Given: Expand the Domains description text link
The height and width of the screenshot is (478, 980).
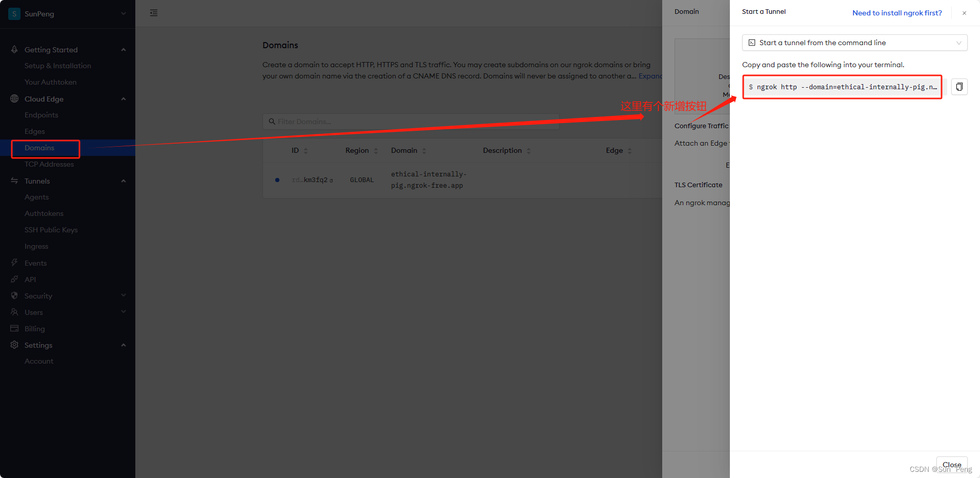Looking at the screenshot, I should (650, 76).
